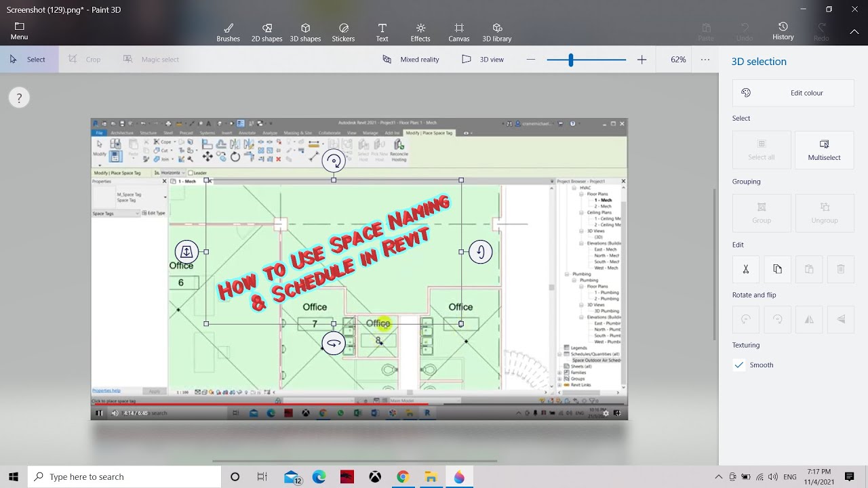Open the Effects panel
Image resolution: width=868 pixels, height=488 pixels.
pos(420,33)
